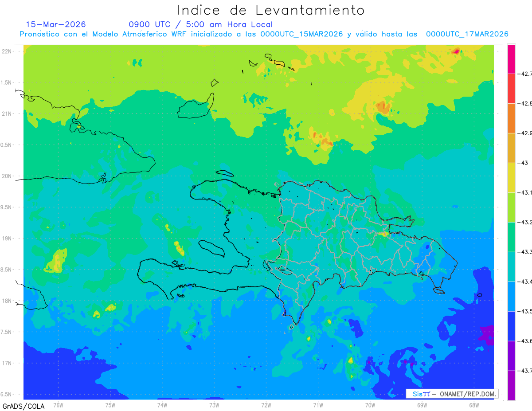Image resolution: width=532 pixels, height=411 pixels.
Task: Choose the lime swatch between -43.1 and -43.2
Action: (x=511, y=207)
